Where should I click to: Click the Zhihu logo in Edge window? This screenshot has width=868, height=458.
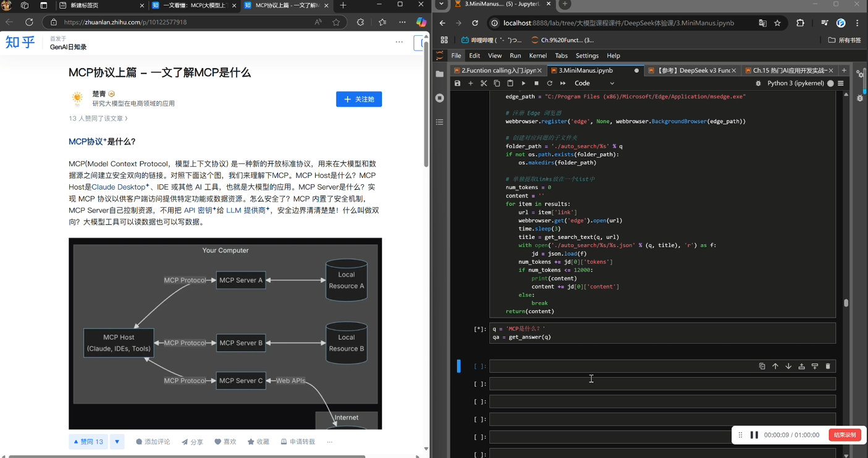tap(20, 42)
